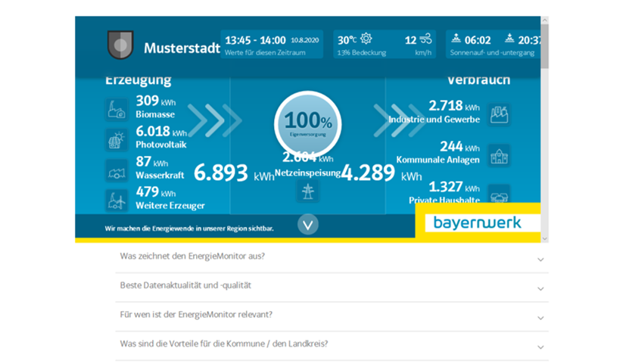Image resolution: width=629 pixels, height=364 pixels.
Task: Click the Wasserkraft icon
Action: coord(117,170)
